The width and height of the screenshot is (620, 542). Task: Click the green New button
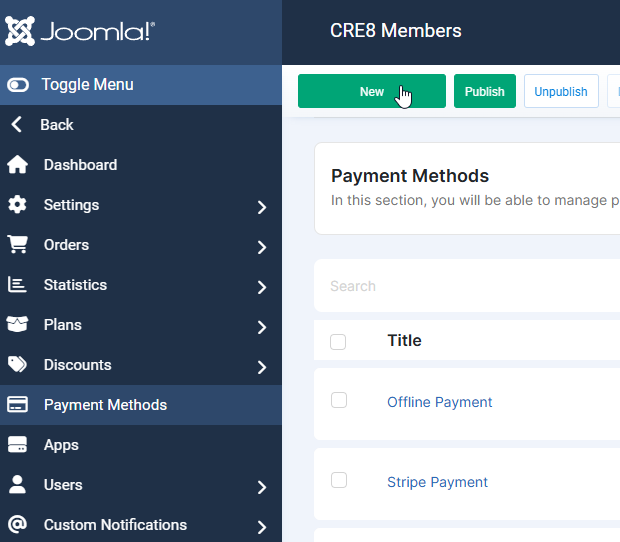[x=372, y=91]
